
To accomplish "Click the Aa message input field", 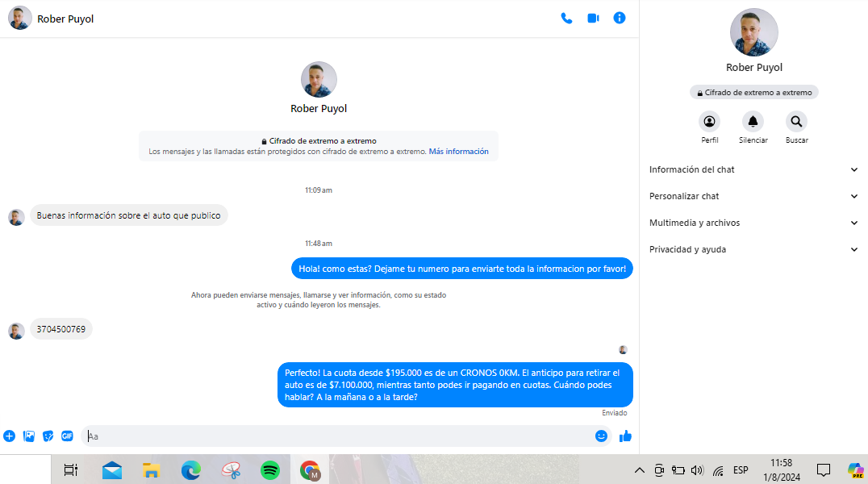I will click(x=339, y=436).
